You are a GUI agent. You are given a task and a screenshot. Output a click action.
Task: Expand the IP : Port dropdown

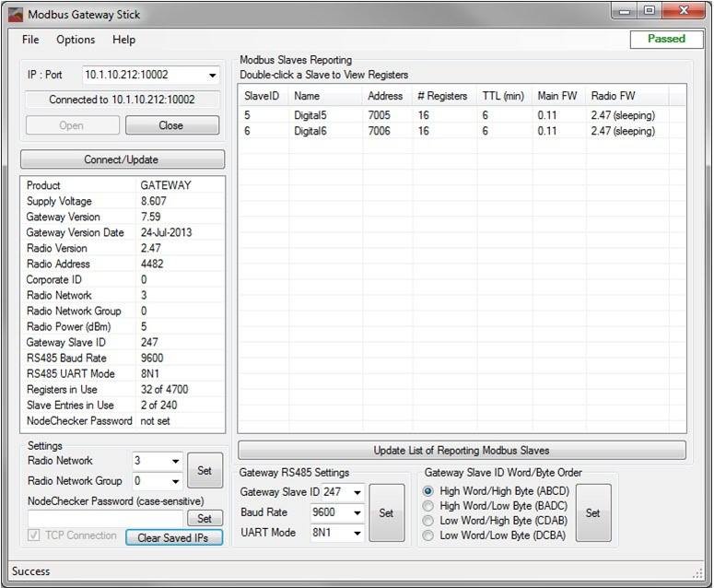tap(213, 75)
